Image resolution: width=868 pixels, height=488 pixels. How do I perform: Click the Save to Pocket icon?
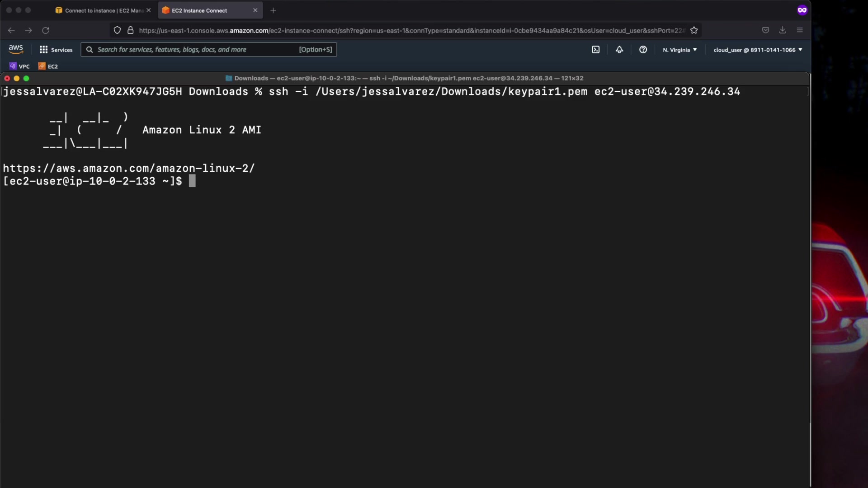coord(765,30)
